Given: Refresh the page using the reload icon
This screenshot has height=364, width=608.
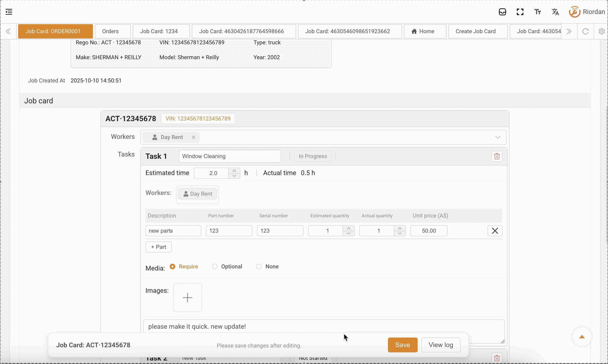Looking at the screenshot, I should [x=585, y=31].
